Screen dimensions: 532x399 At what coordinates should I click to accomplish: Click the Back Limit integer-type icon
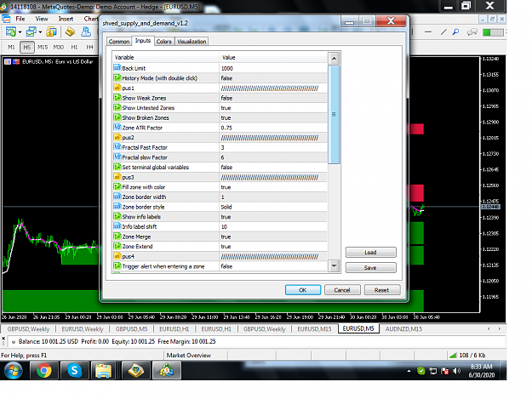click(117, 68)
